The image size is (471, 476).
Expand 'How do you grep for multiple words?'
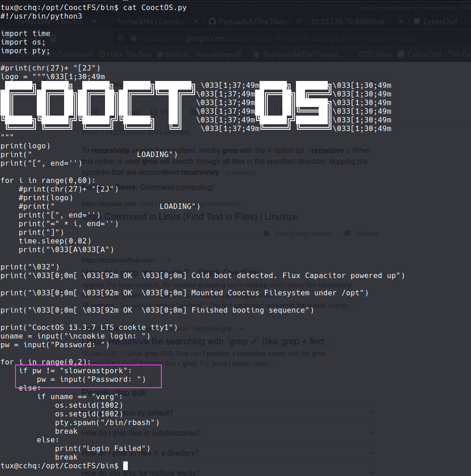click(x=373, y=473)
